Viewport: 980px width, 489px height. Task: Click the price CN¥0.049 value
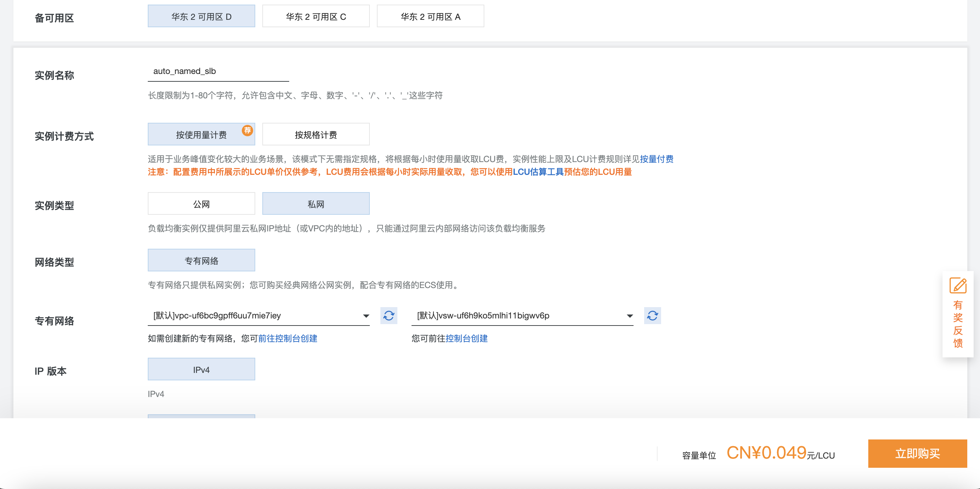point(766,453)
